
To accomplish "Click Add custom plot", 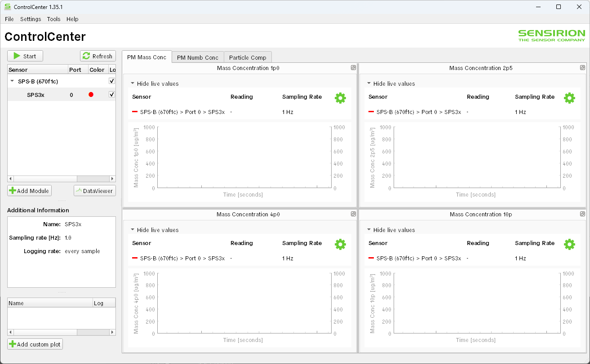I will click(35, 344).
